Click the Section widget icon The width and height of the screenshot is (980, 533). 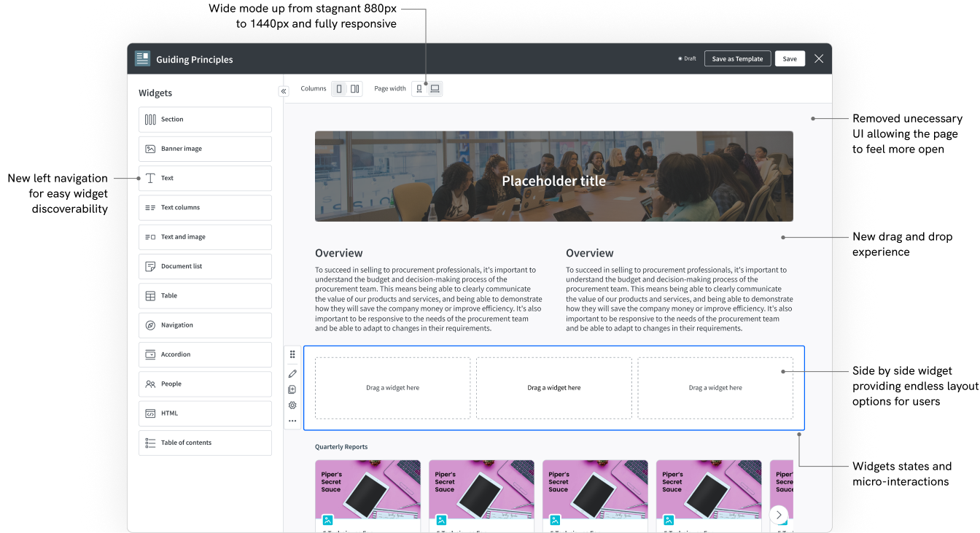[x=150, y=120]
